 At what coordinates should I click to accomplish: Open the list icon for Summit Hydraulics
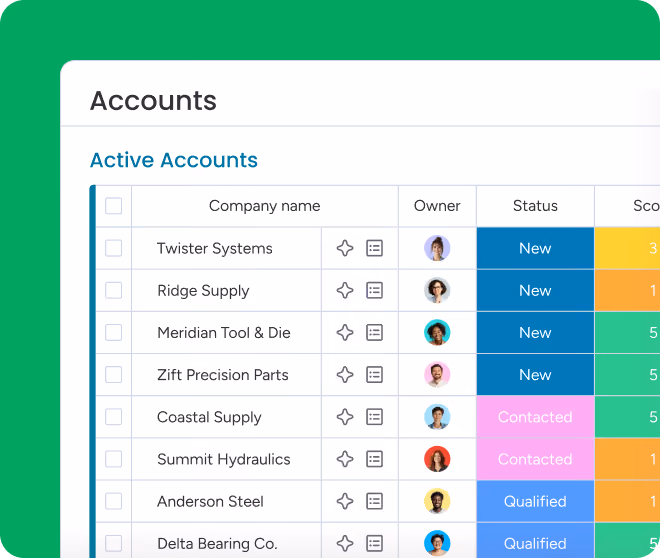374,459
